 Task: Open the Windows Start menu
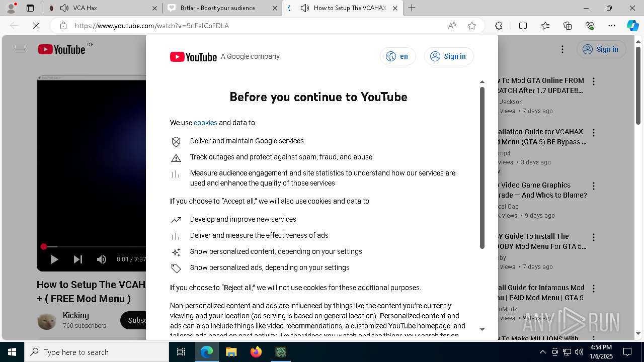[12, 352]
